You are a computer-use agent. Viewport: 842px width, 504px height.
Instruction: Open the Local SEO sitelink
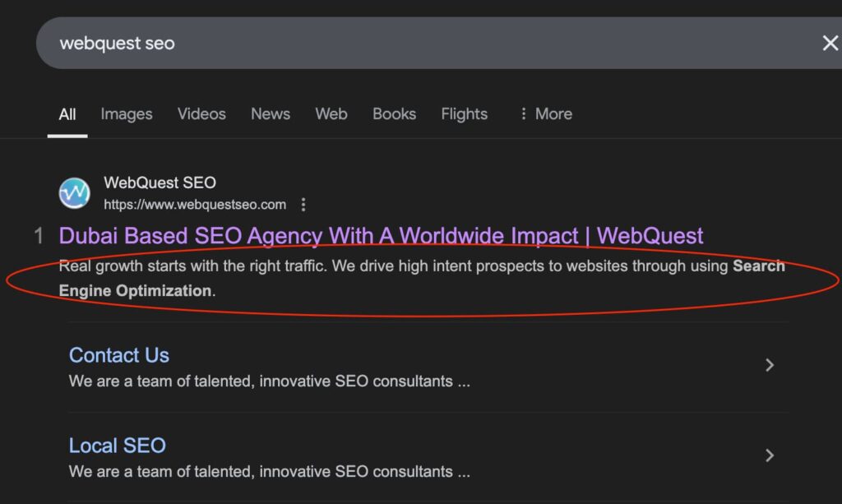(117, 445)
